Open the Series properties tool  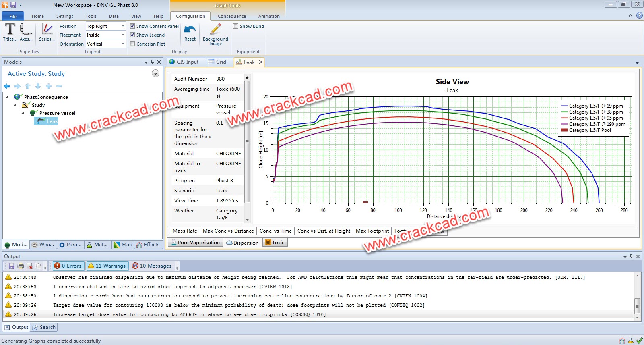click(x=47, y=32)
